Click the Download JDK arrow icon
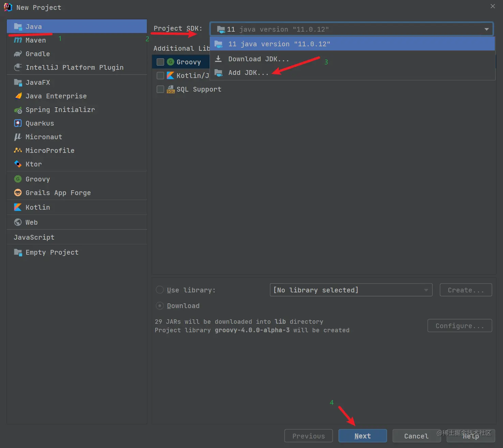 pos(218,59)
